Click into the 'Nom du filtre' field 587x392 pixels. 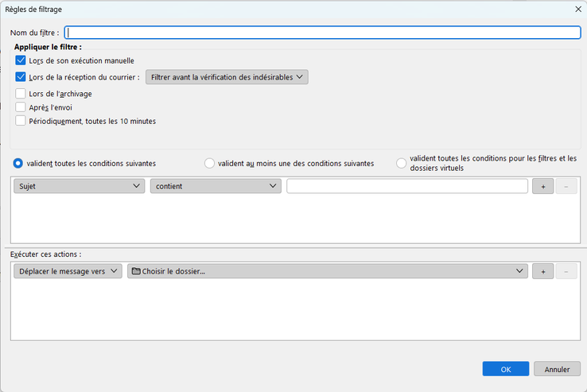click(322, 33)
